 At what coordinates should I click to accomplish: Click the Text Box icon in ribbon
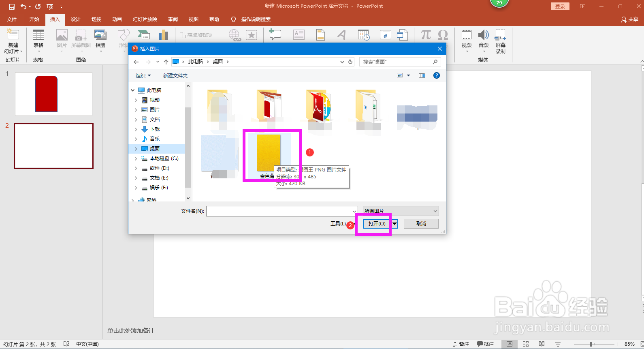[x=299, y=35]
